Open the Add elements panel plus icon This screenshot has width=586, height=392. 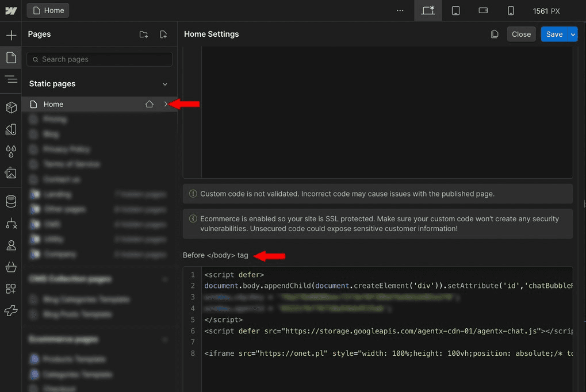point(11,35)
